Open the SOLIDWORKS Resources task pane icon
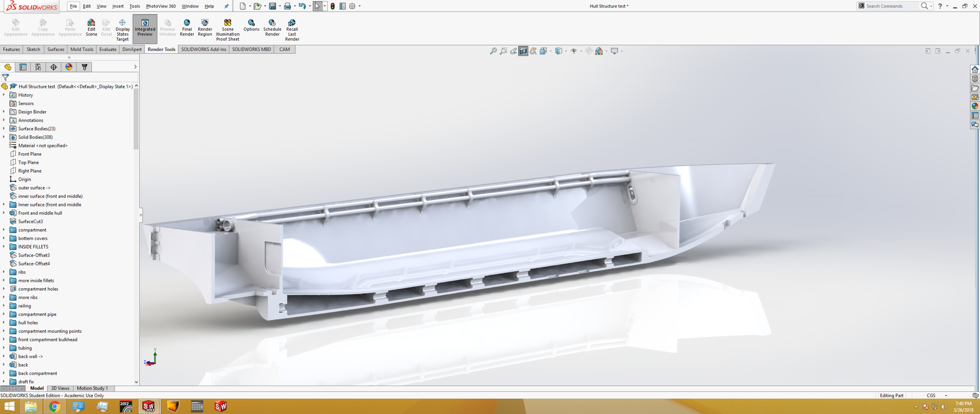The width and height of the screenshot is (980, 414). tap(975, 69)
